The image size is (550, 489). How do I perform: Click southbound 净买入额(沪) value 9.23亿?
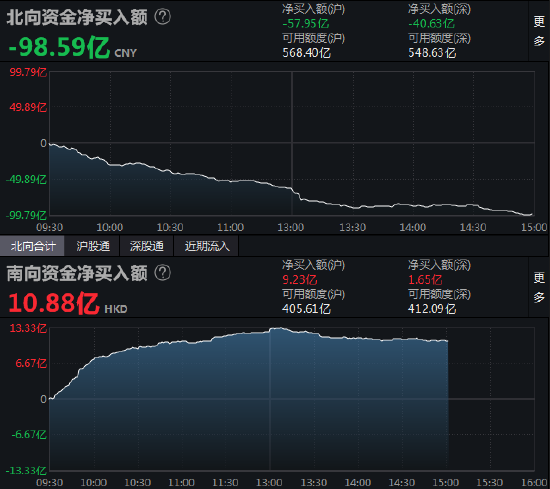tap(300, 280)
